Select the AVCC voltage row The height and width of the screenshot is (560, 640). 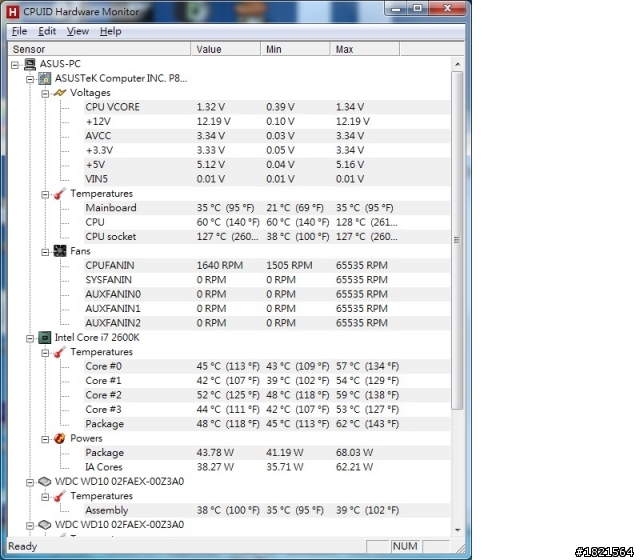(x=267, y=136)
